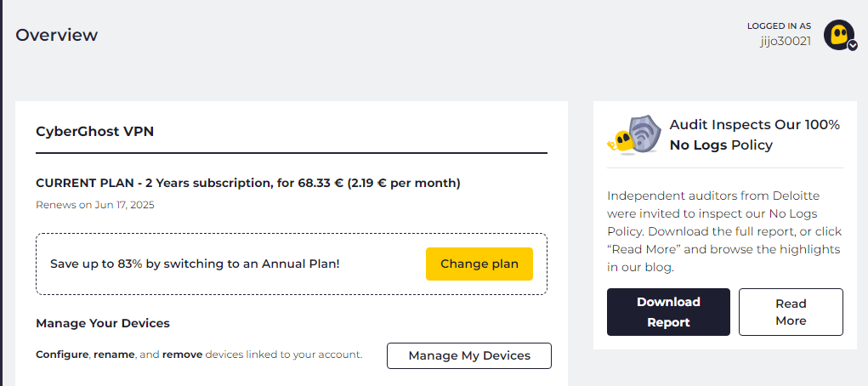Click the Renews on Jun 17, 2025 text
Screen dimensions: 868x386
pos(95,205)
